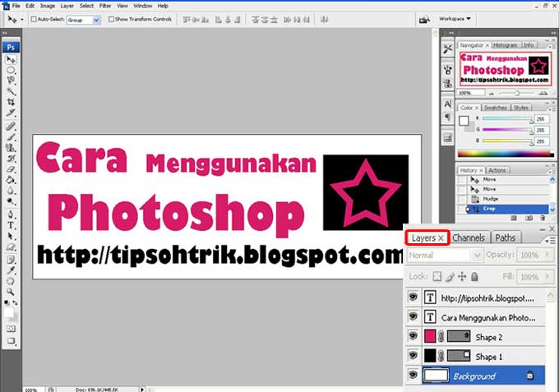Select the Healing Brush tool
Viewport: 559px width, 392px height.
click(x=11, y=126)
